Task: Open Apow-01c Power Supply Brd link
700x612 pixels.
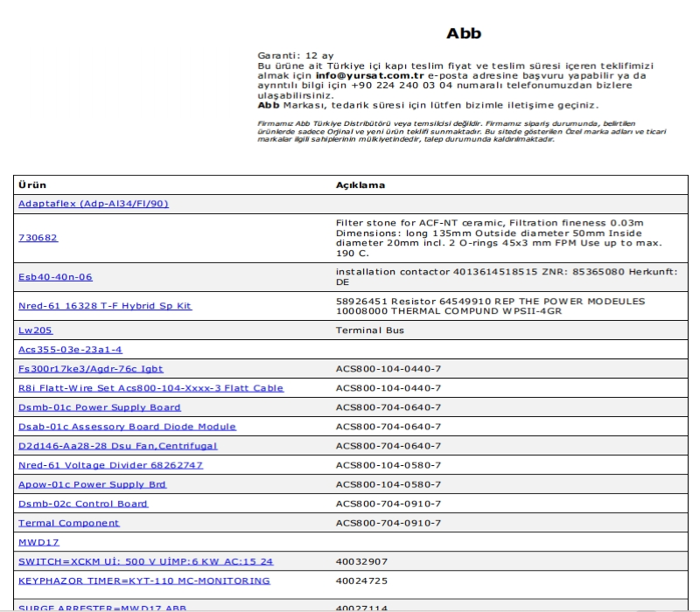Action: pyautogui.click(x=92, y=484)
